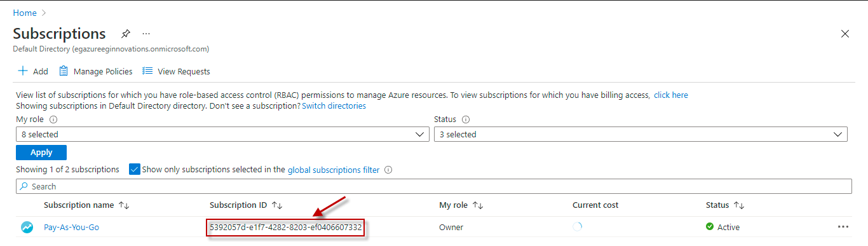
Task: Pin the Subscriptions blade to dashboard
Action: pyautogui.click(x=126, y=34)
